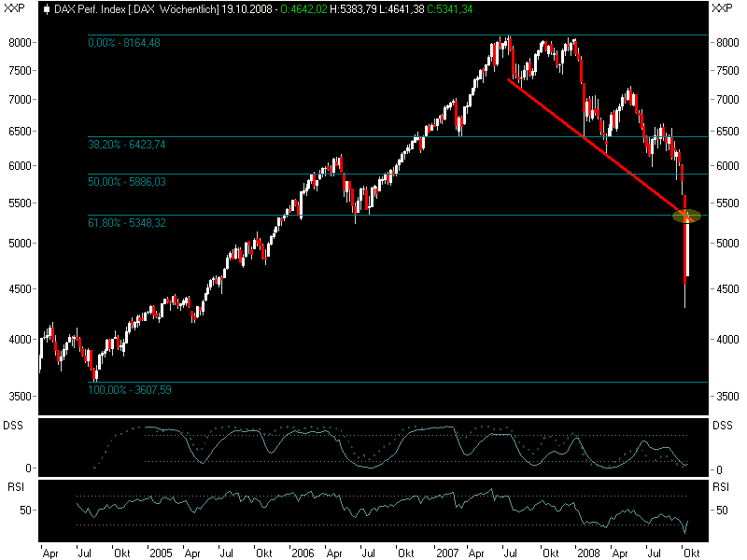
Task: Select the XXP indicator label at top left
Action: [x=12, y=8]
